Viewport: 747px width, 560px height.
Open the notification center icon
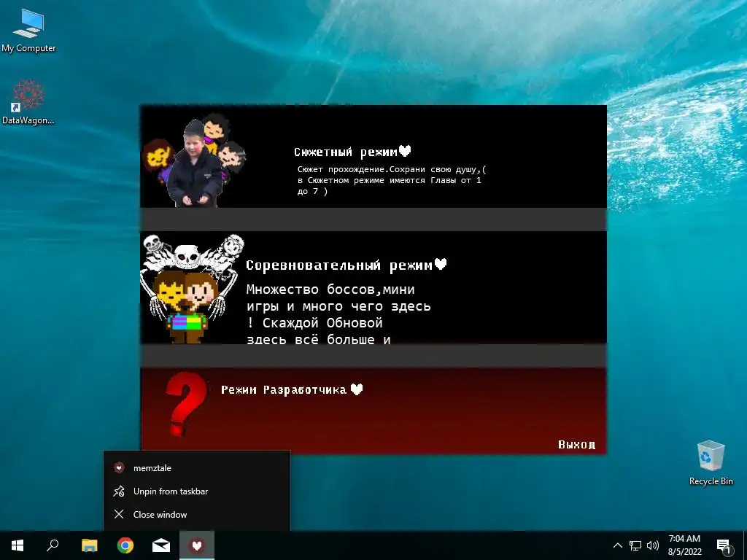point(724,545)
